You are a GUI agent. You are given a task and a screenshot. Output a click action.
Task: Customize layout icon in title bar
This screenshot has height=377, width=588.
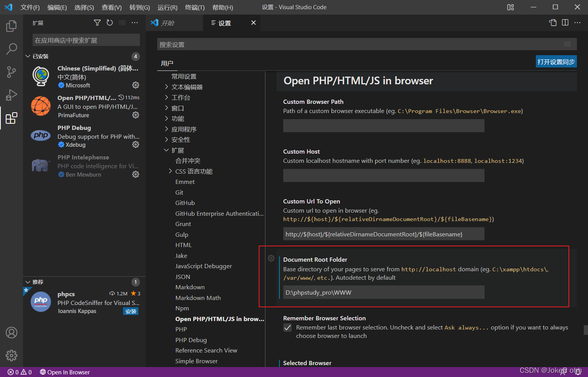511,7
